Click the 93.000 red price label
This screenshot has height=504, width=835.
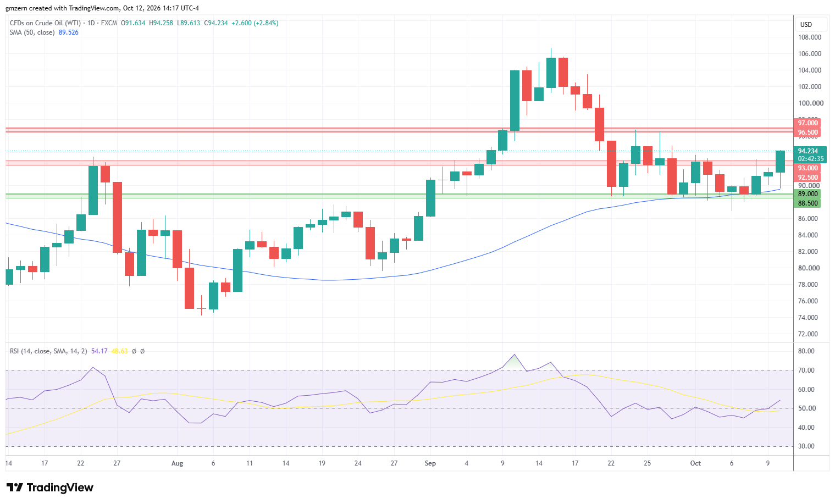(x=808, y=168)
